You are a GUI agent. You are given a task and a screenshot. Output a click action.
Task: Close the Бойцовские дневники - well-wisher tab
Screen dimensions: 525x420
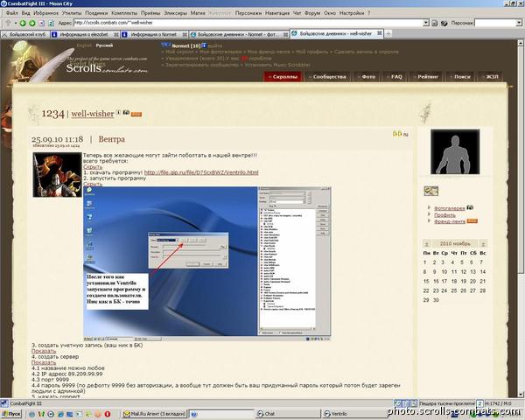pyautogui.click(x=380, y=33)
